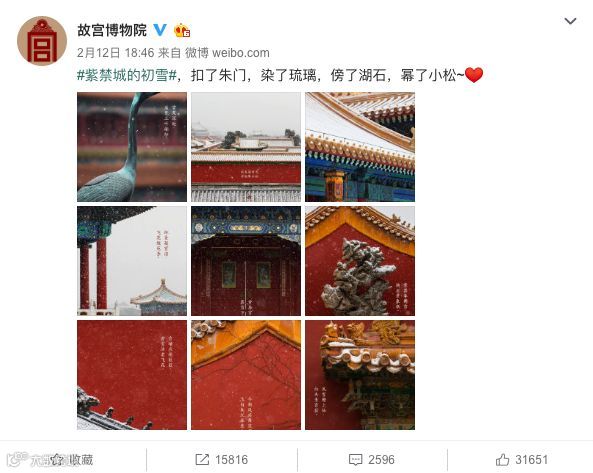This screenshot has width=593, height=473.
Task: Open the Palace Museum avatar
Action: (42, 41)
